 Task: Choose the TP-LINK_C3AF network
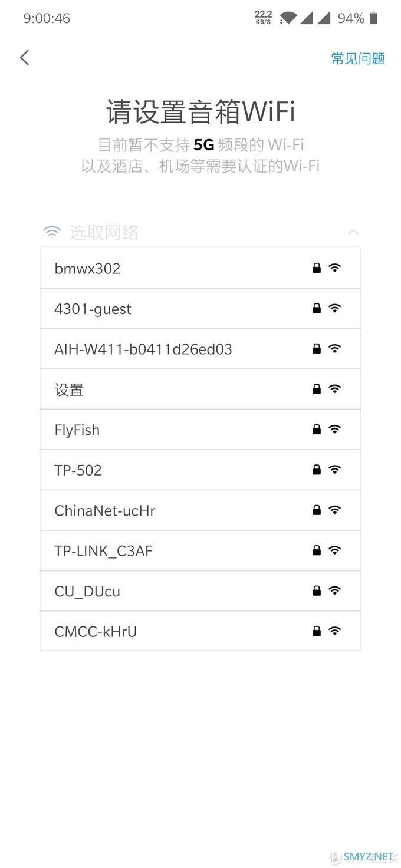[x=200, y=550]
